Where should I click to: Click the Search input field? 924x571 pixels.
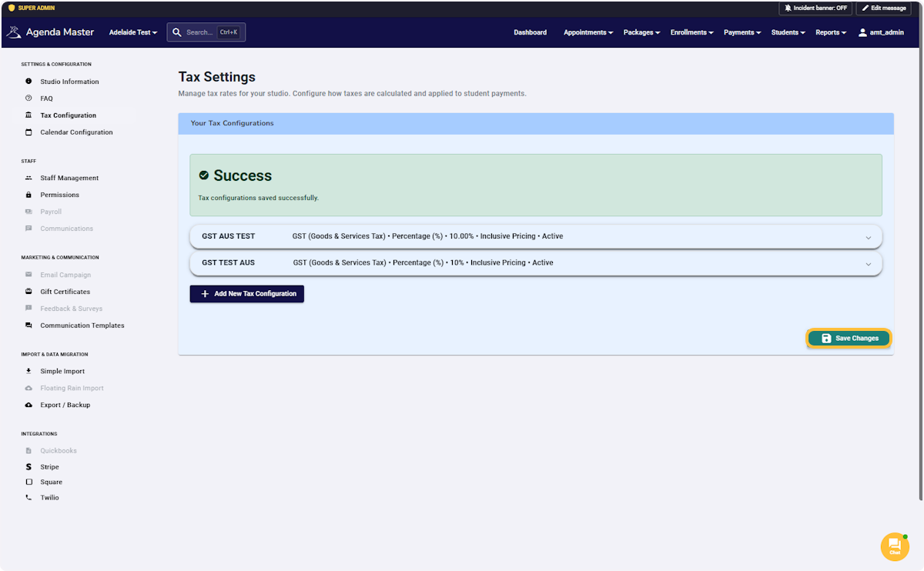(206, 32)
